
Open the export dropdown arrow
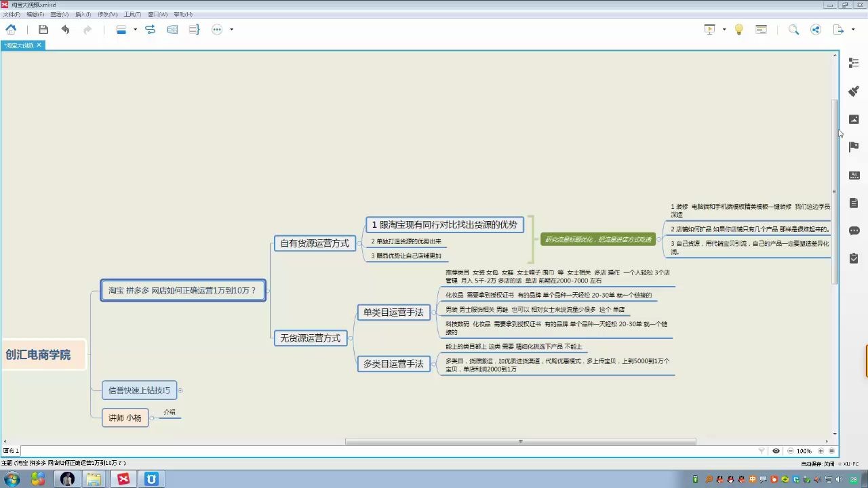[853, 29]
